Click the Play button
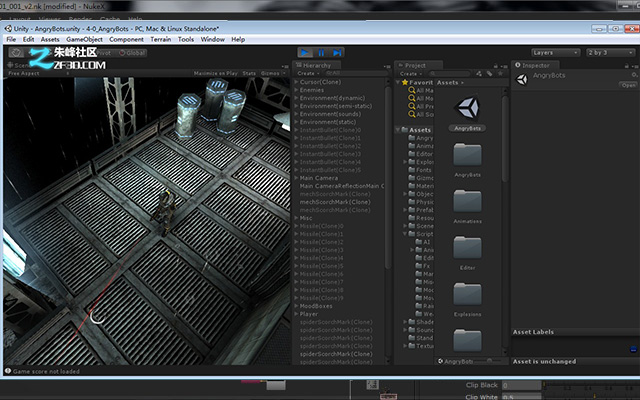Image resolution: width=640 pixels, height=400 pixels. [305, 53]
